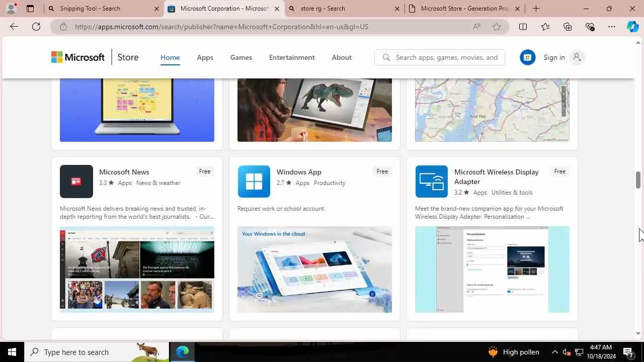Open Browser essentials icon
The width and height of the screenshot is (644, 362).
590,27
